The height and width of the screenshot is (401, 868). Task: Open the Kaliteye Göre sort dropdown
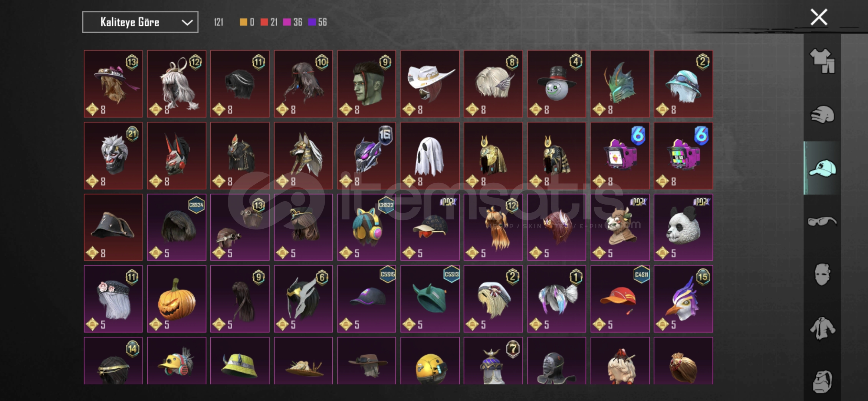pyautogui.click(x=140, y=22)
